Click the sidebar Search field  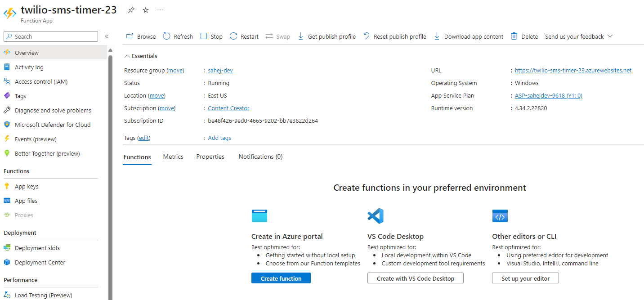(x=51, y=36)
